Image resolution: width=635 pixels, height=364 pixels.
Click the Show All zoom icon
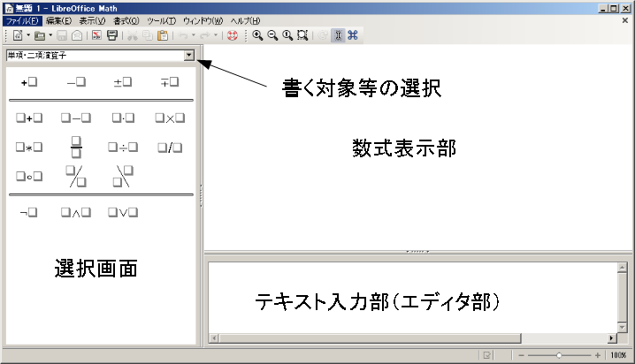[x=302, y=35]
